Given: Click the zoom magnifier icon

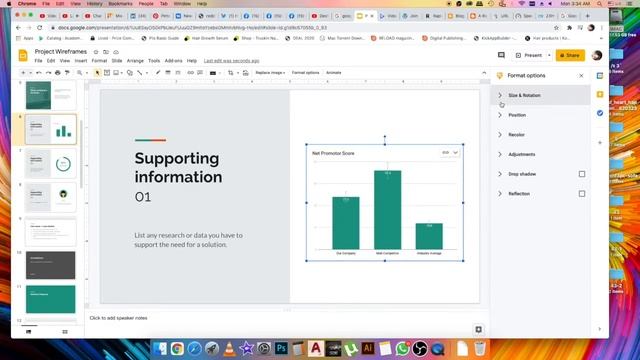Looking at the screenshot, I should [80, 73].
